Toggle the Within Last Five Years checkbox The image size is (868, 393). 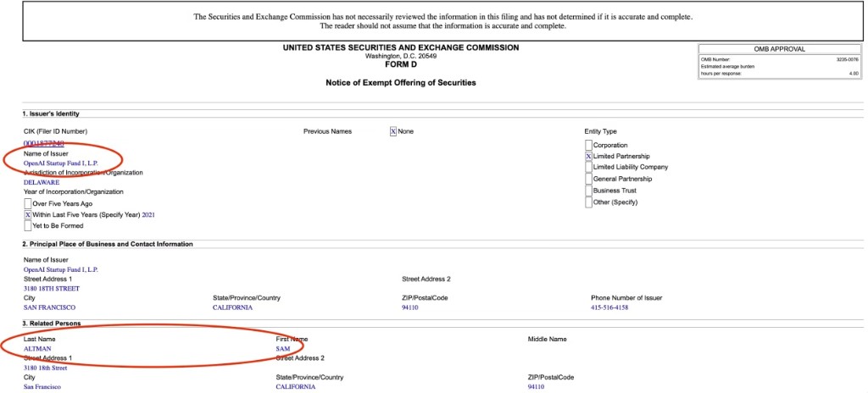(x=28, y=215)
